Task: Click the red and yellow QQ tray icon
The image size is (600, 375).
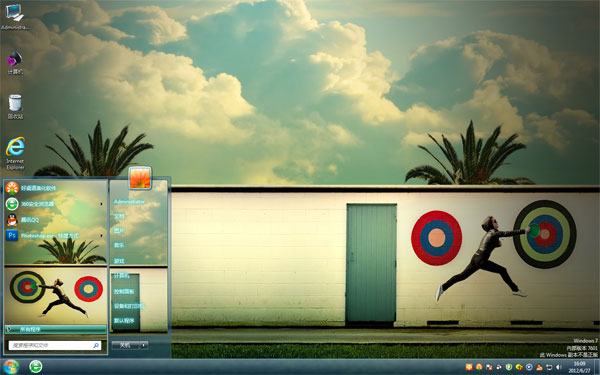Action: (539, 367)
